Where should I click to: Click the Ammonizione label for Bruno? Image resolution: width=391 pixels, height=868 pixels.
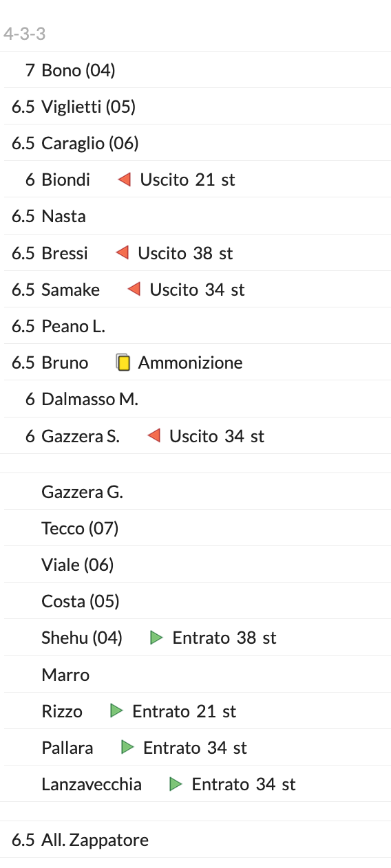point(190,362)
